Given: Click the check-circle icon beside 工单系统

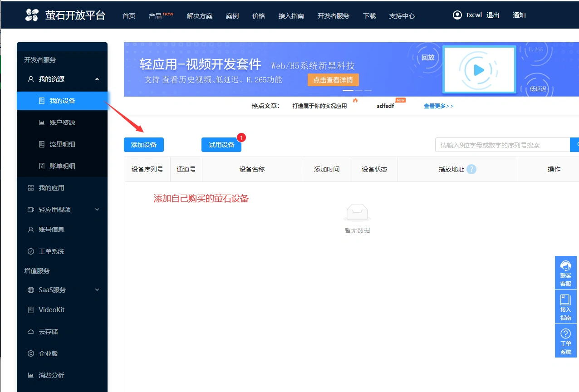Looking at the screenshot, I should click(x=31, y=251).
